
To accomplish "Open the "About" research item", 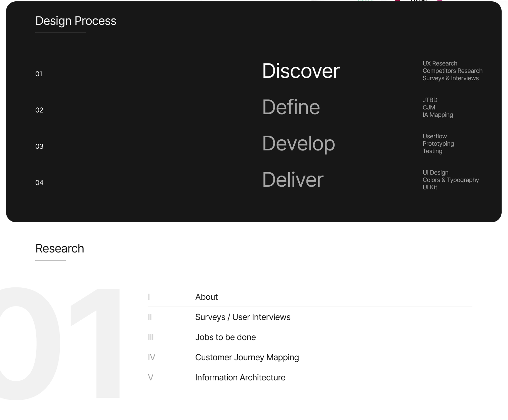I will pos(207,297).
